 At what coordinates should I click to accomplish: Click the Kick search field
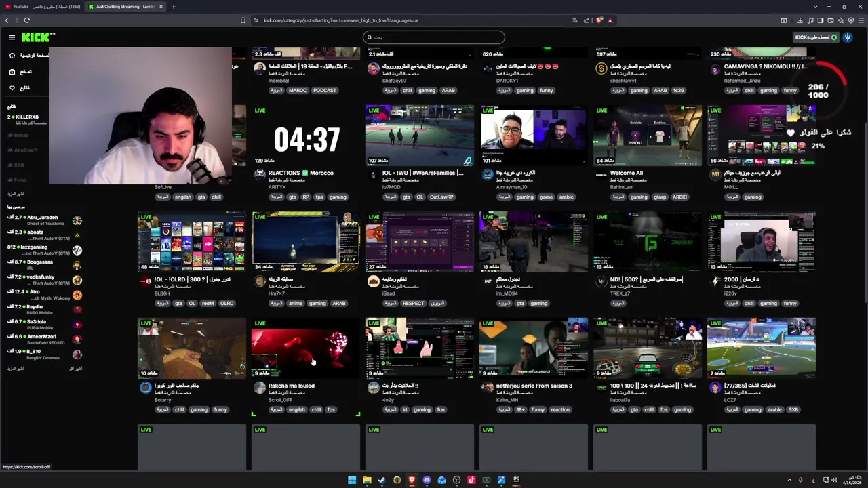point(434,37)
